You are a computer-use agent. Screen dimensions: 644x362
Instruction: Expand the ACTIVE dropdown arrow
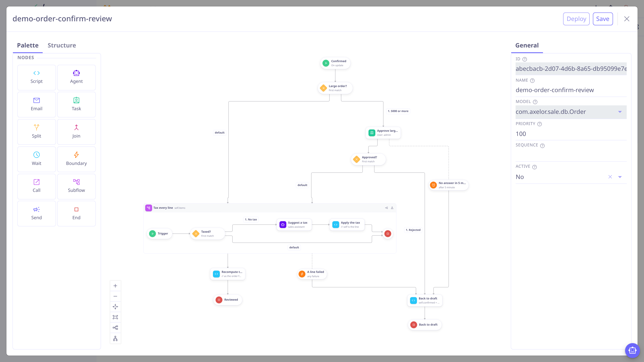coord(620,177)
